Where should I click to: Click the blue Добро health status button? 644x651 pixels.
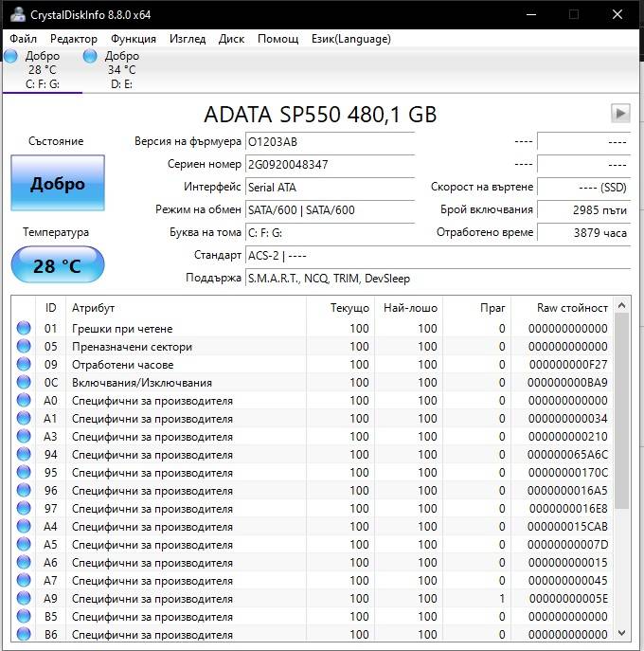point(58,183)
